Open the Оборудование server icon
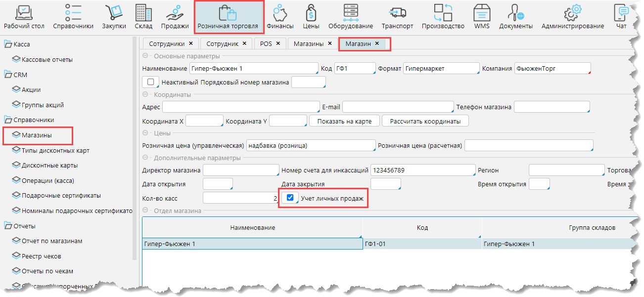Image resolution: width=644 pixels, height=297 pixels. (351, 13)
